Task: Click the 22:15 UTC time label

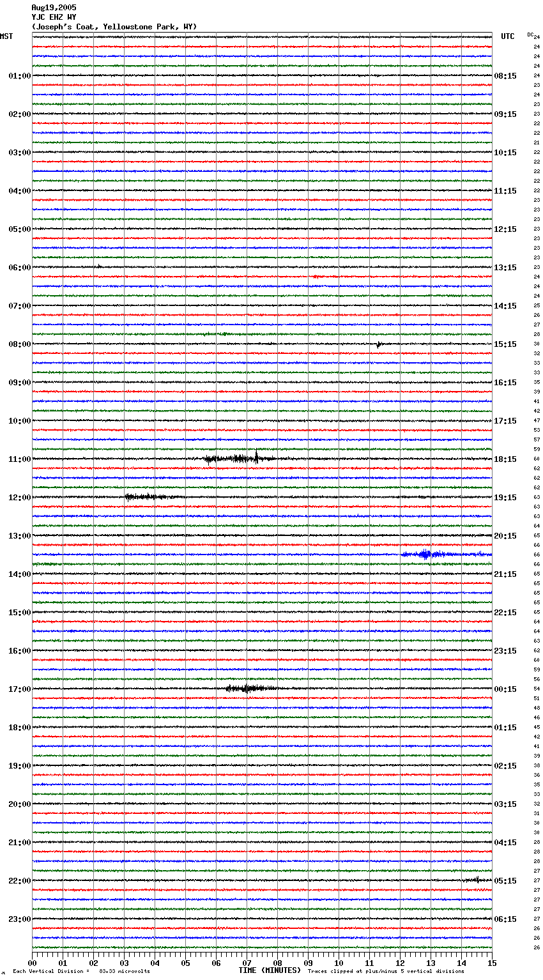Action: pos(505,613)
